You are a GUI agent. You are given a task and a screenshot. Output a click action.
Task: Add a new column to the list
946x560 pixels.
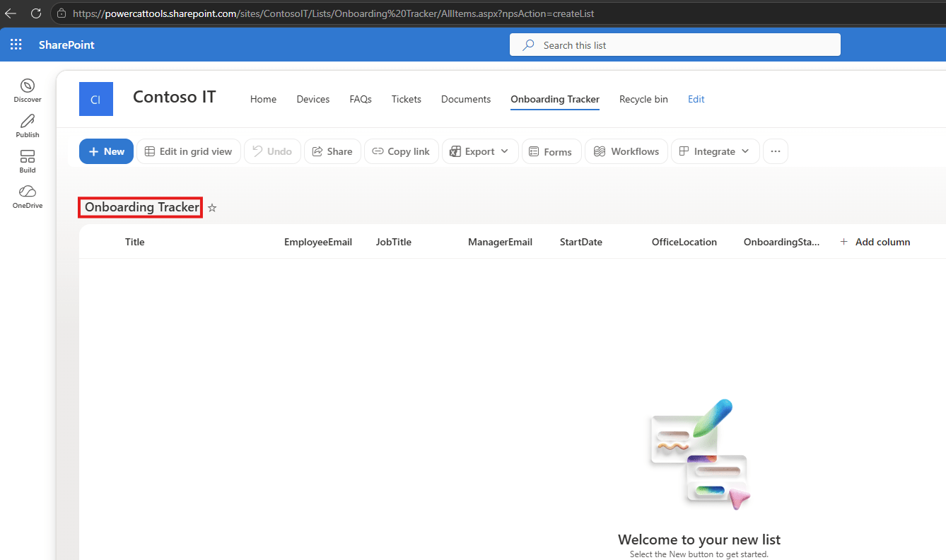pyautogui.click(x=875, y=242)
